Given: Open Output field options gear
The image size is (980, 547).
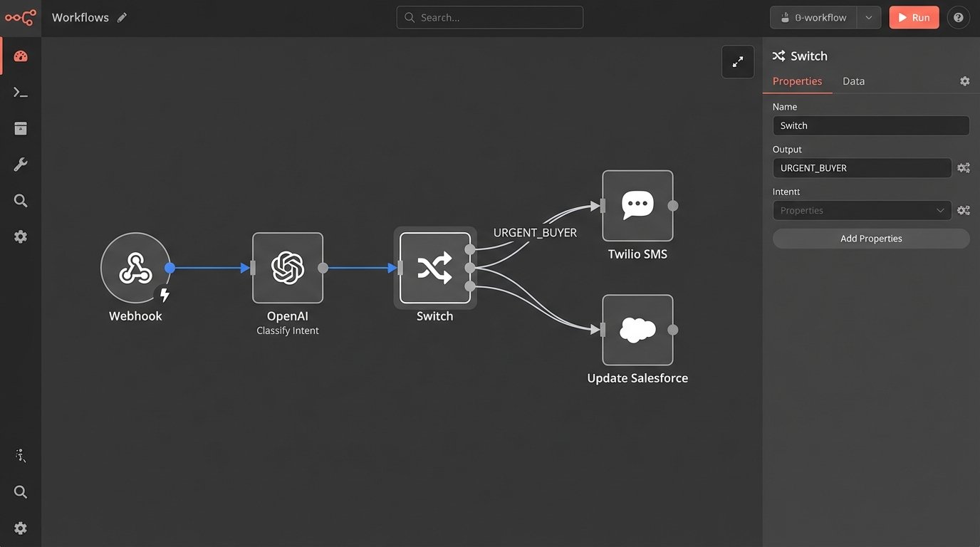Looking at the screenshot, I should click(963, 168).
